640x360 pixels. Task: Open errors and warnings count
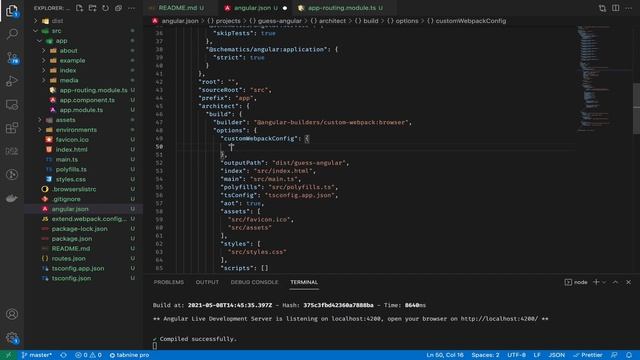pyautogui.click(x=88, y=355)
